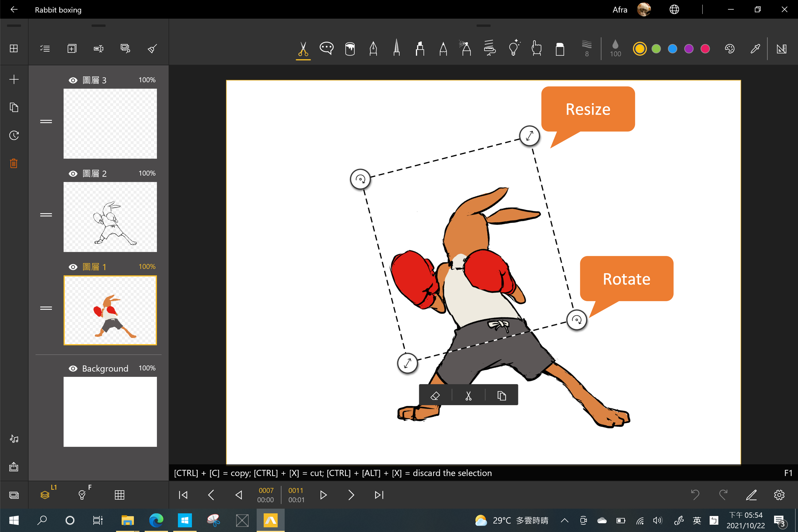
Task: Open the ruler tool at toolbar end
Action: (x=781, y=49)
